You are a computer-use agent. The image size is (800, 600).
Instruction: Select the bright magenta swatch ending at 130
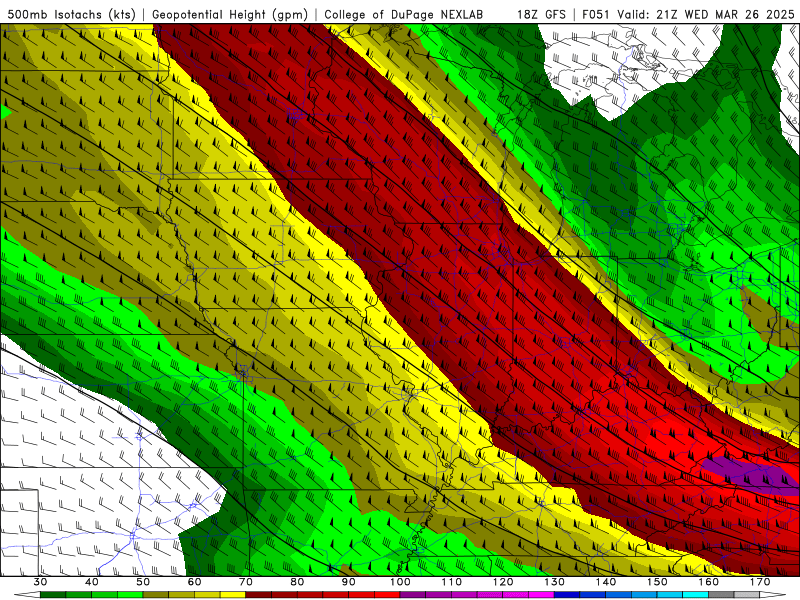point(541,595)
